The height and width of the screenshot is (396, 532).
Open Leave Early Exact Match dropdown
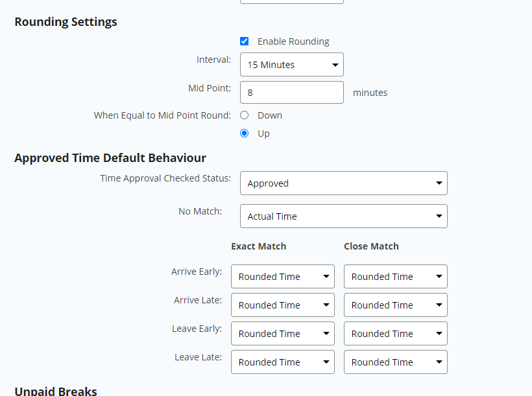(283, 333)
